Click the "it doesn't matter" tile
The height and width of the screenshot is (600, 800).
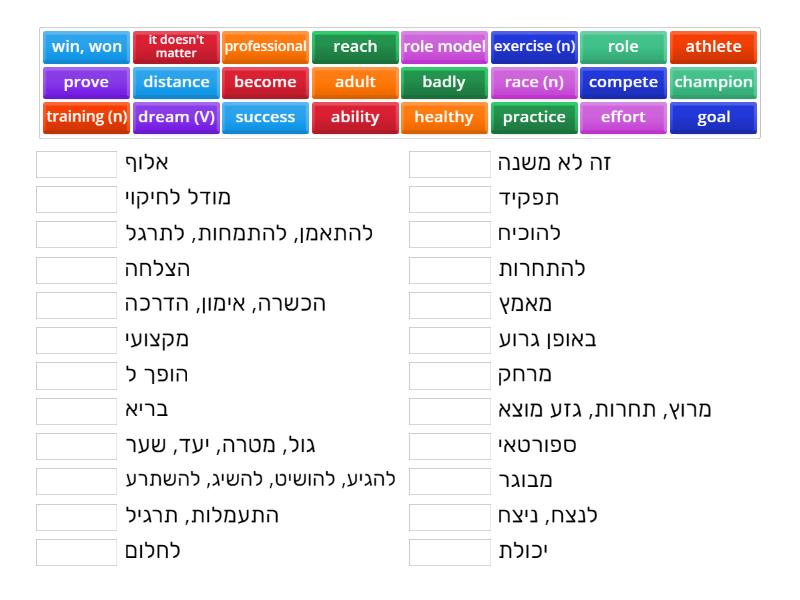point(176,46)
